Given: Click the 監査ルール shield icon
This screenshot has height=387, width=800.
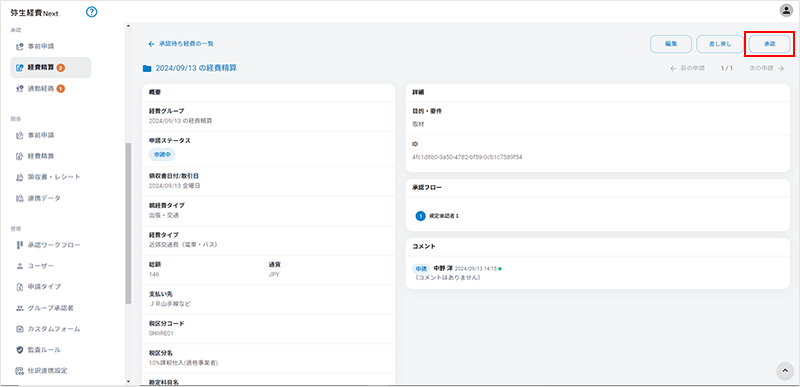Looking at the screenshot, I should pos(20,350).
